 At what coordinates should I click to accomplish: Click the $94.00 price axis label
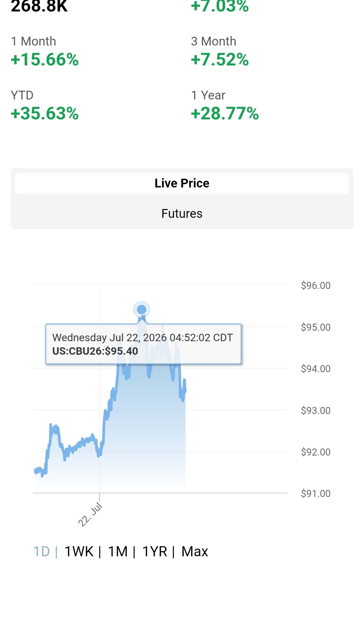point(316,369)
